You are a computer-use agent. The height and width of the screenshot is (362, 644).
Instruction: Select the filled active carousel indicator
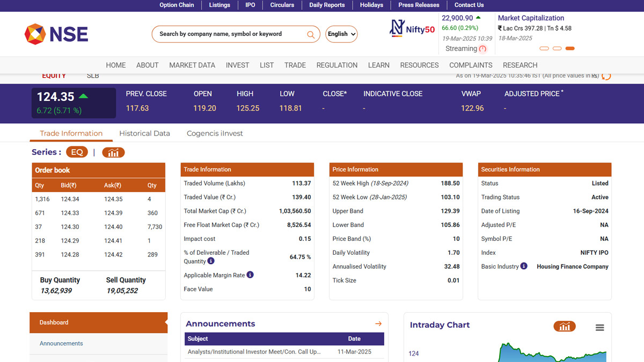click(570, 48)
